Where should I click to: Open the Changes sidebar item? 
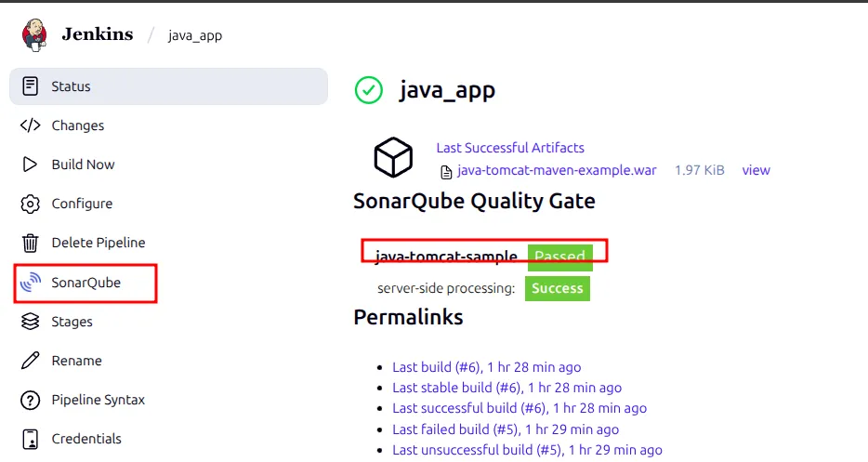click(x=78, y=125)
